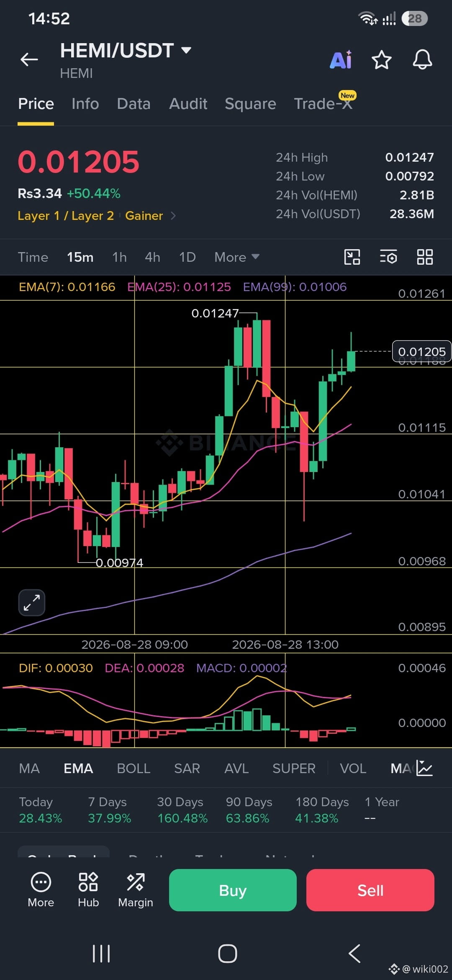Open Gainer category chevron
Screen dimensions: 452x980
[x=173, y=216]
